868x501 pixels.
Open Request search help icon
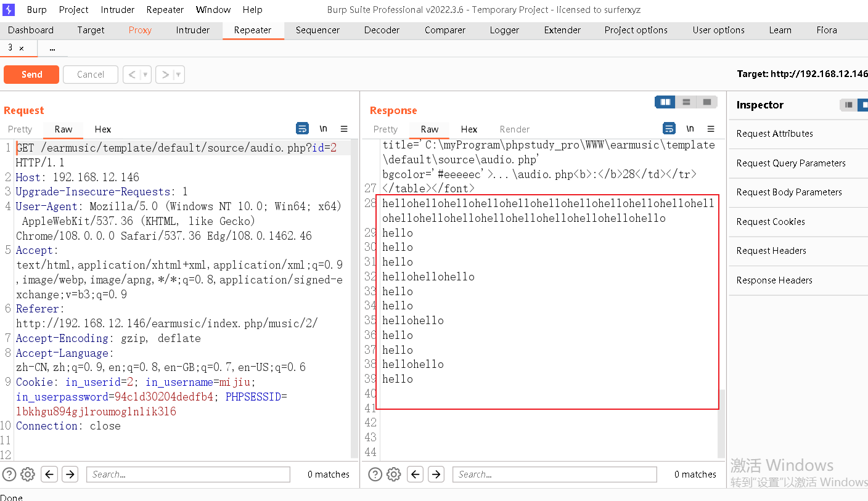pos(9,474)
